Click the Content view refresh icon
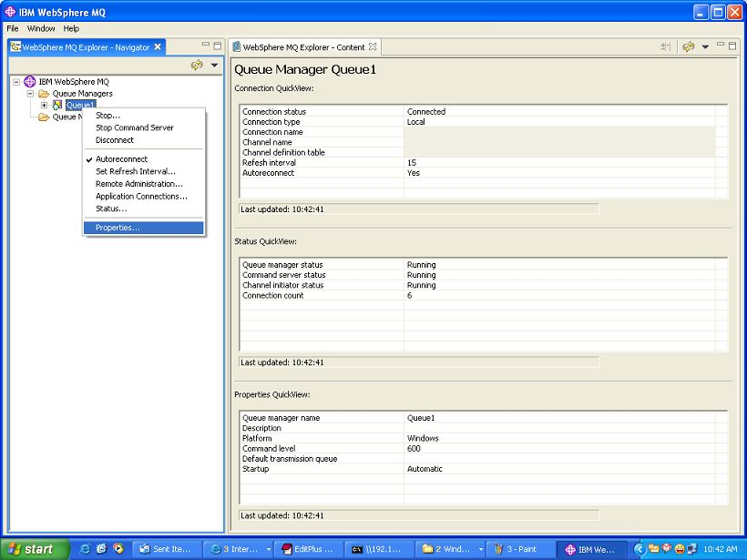The height and width of the screenshot is (560, 747). (688, 46)
